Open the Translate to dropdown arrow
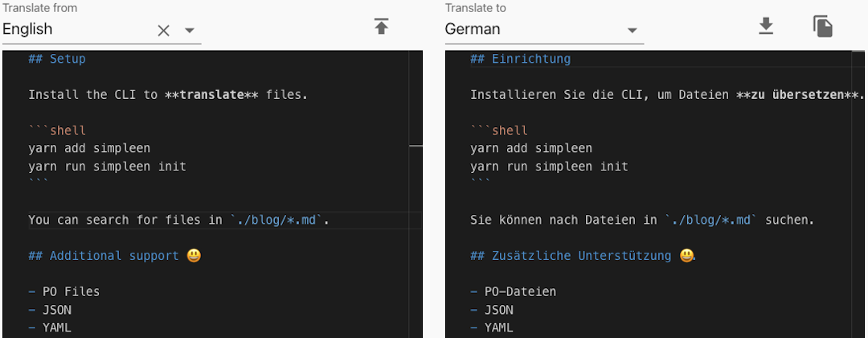This screenshot has width=868, height=338. click(633, 31)
